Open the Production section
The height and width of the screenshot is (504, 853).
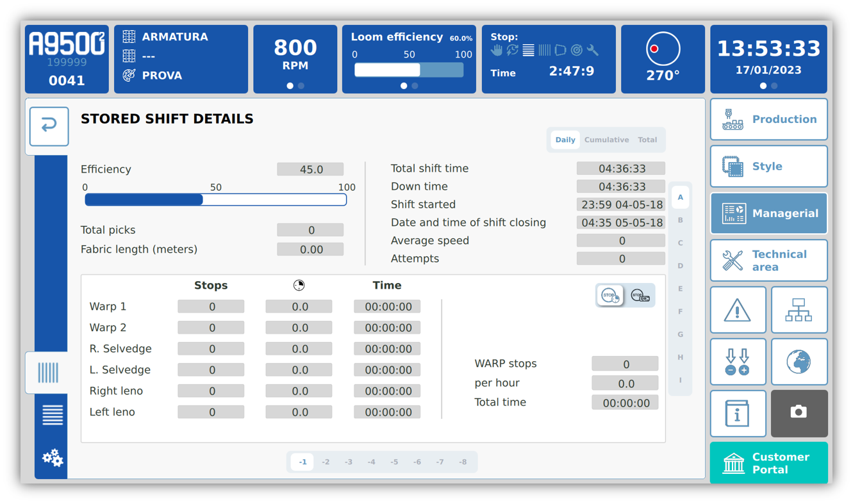point(768,119)
